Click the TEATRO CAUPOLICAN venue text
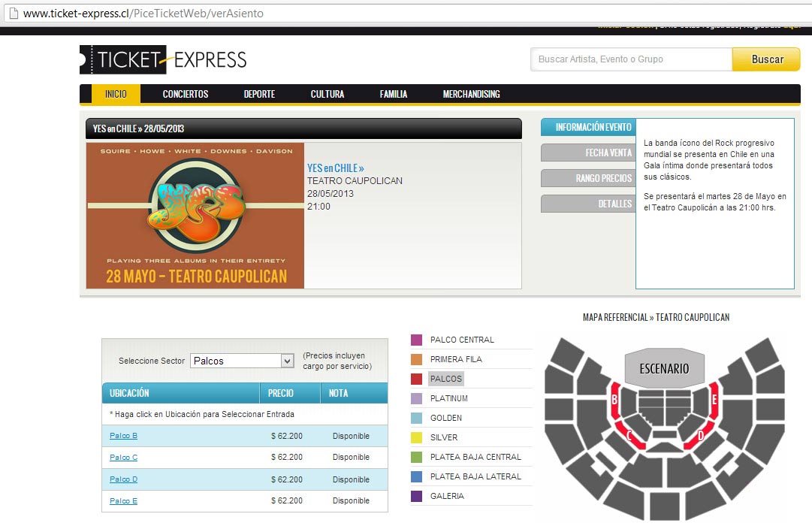Screen dimensions: 812x526 (355, 181)
